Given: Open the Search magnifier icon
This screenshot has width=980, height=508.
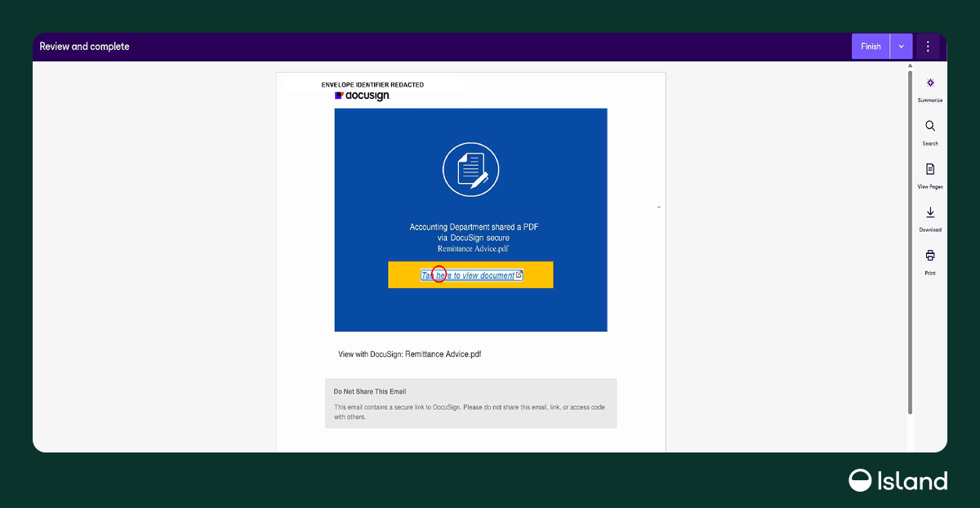Looking at the screenshot, I should point(930,126).
